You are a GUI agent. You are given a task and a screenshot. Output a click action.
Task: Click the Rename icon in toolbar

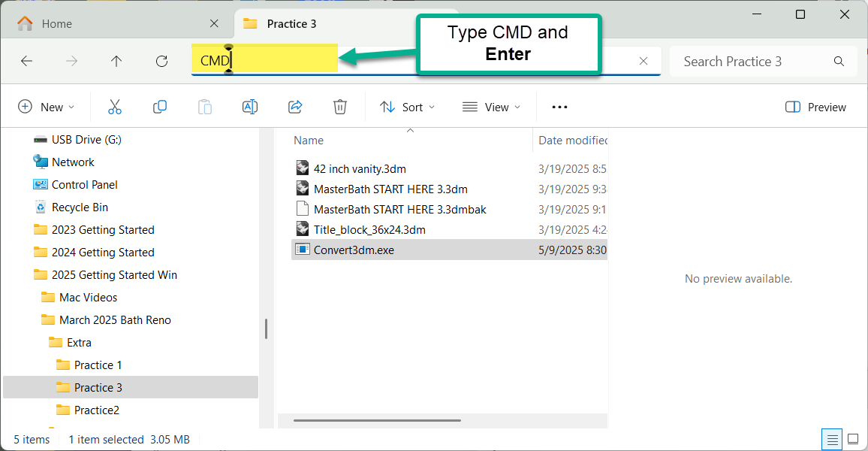250,107
